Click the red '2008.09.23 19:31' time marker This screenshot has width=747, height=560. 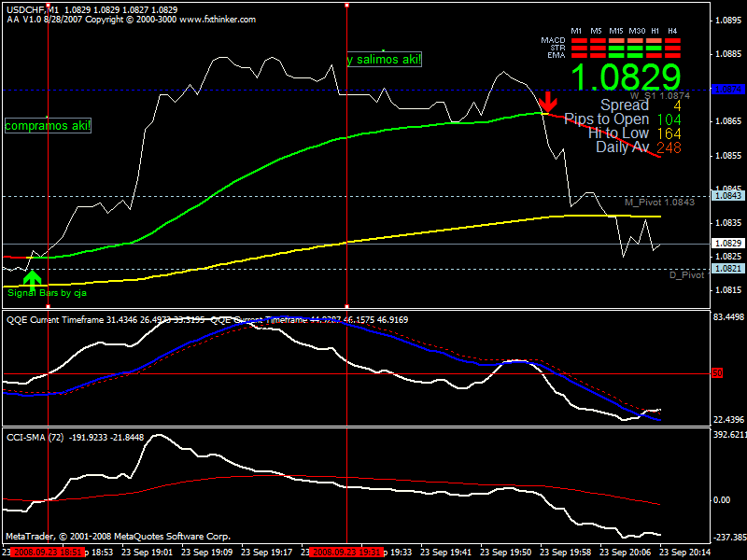(x=346, y=553)
